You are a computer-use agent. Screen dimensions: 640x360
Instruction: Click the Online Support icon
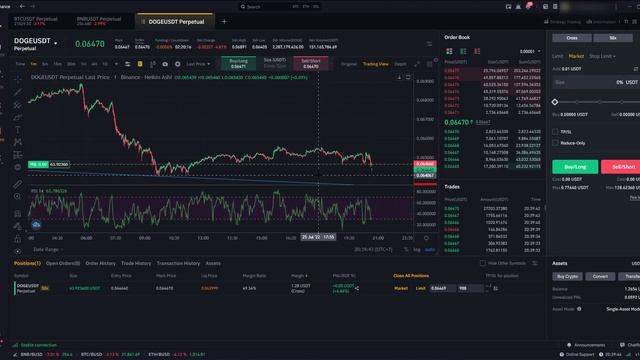click(562, 354)
